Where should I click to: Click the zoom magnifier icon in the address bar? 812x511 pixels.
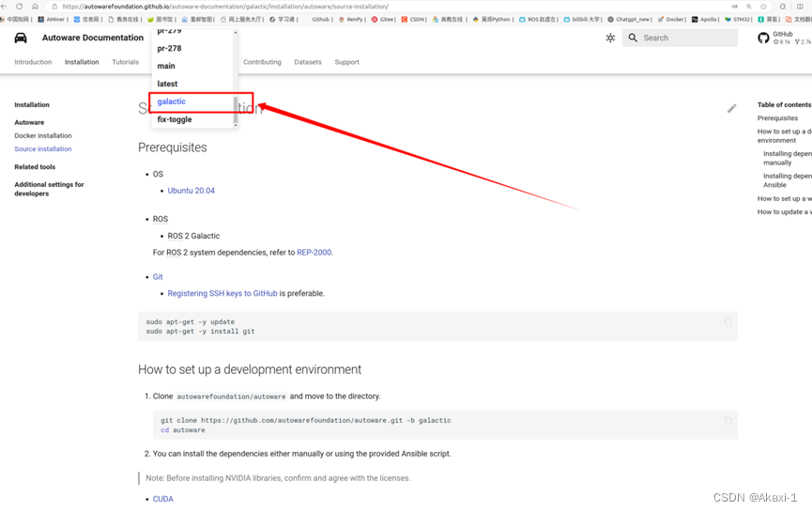[749, 7]
